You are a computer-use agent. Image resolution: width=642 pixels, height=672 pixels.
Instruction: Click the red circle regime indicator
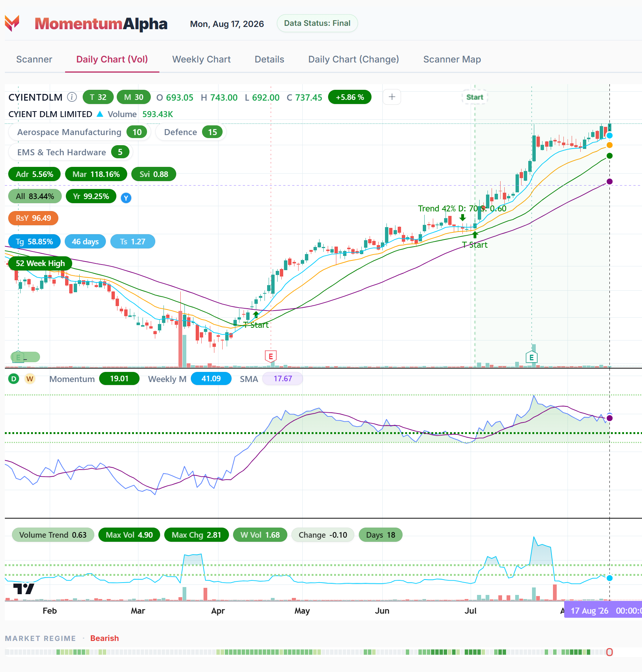pos(609,652)
